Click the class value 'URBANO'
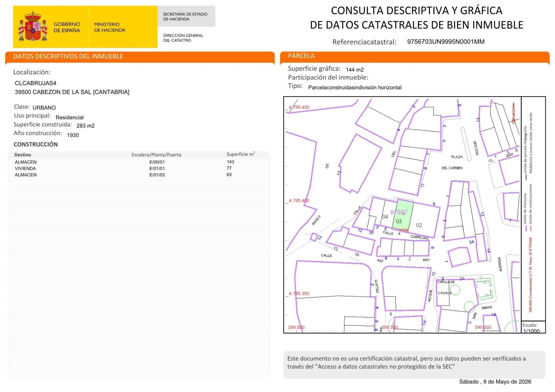 coord(44,107)
